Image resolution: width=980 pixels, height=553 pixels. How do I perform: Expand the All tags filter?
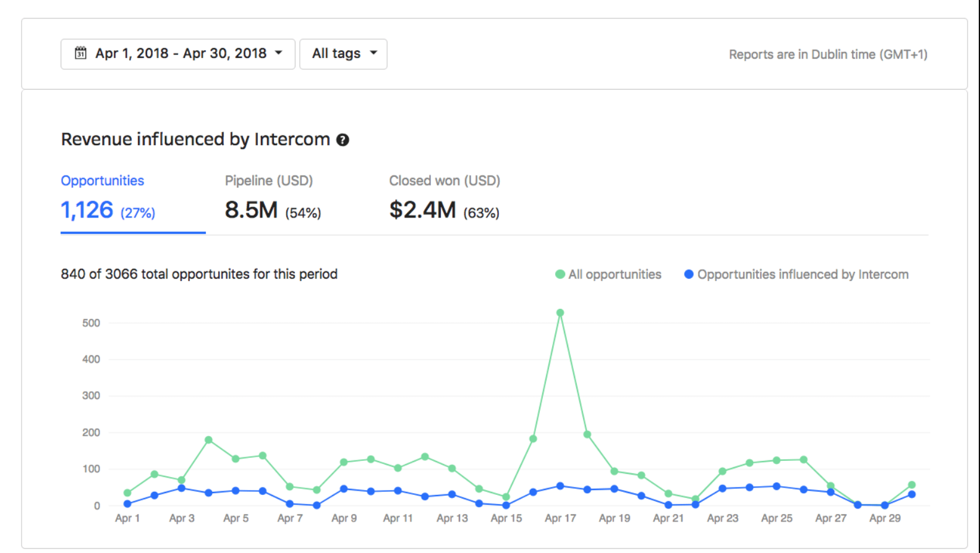pyautogui.click(x=343, y=54)
